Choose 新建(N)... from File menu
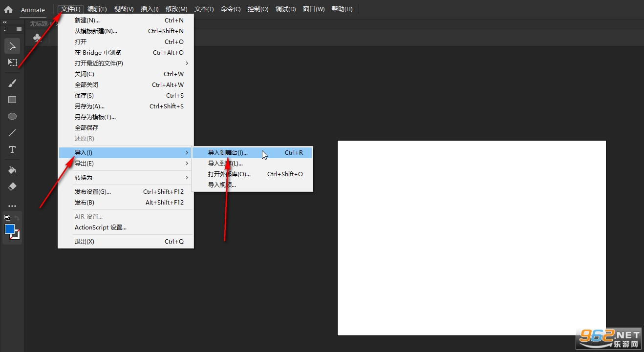This screenshot has width=644, height=352. pyautogui.click(x=126, y=21)
